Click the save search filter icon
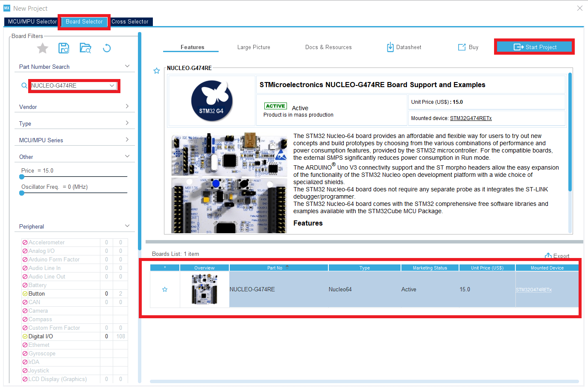This screenshot has height=390, width=588. click(x=64, y=48)
